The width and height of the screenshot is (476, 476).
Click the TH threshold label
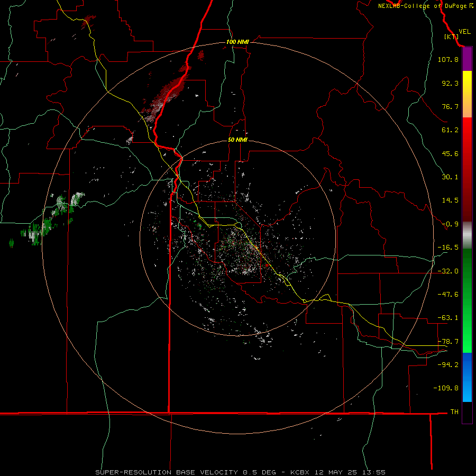pyautogui.click(x=454, y=411)
